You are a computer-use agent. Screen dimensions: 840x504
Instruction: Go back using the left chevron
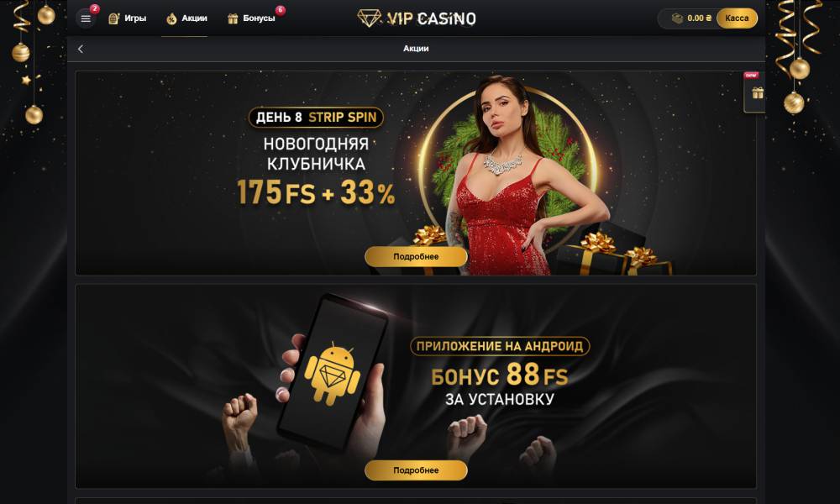tap(81, 49)
